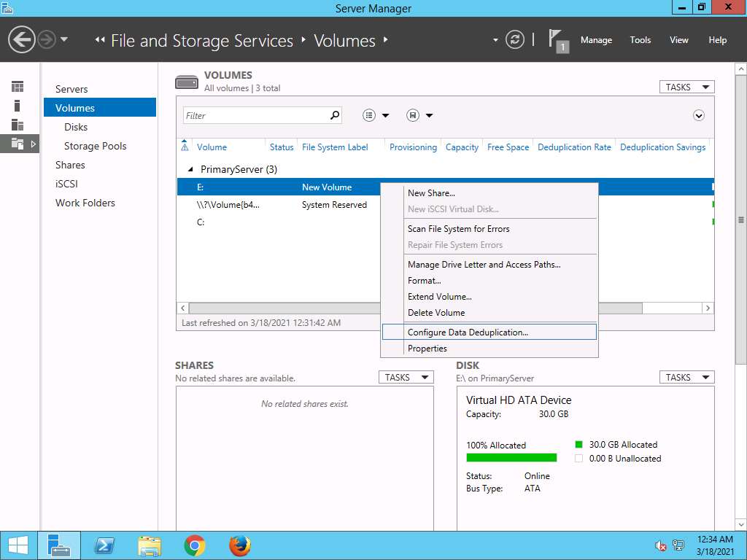
Task: Open the Help menu
Action: tap(717, 40)
